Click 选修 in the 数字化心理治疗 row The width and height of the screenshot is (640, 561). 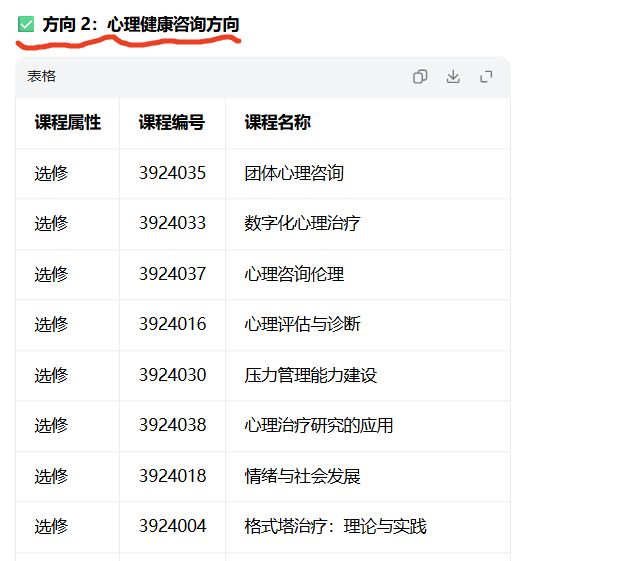click(51, 223)
